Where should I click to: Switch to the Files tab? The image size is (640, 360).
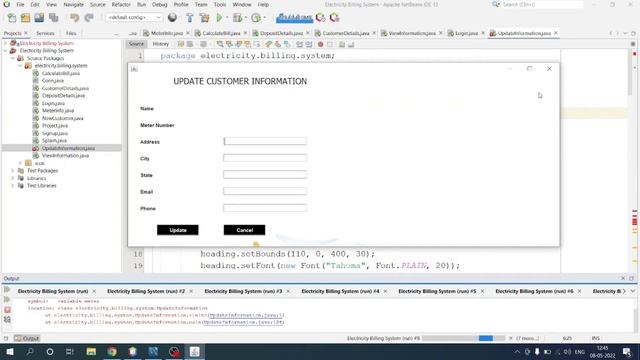(71, 33)
